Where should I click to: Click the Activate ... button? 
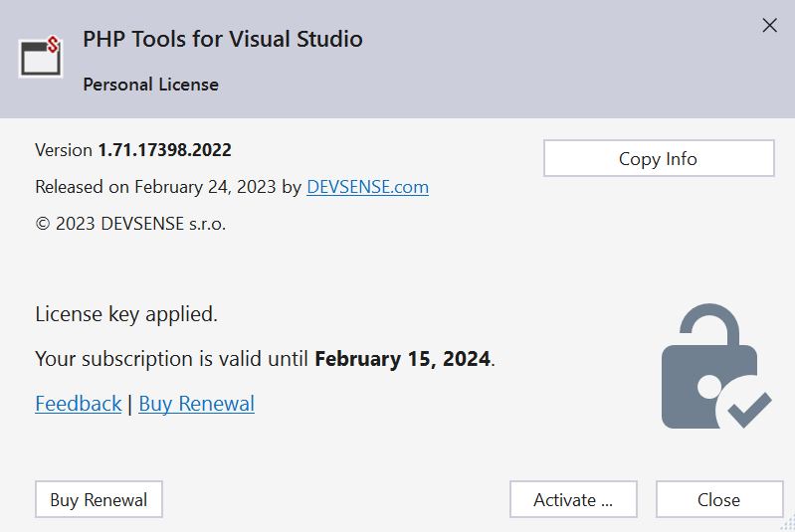[x=572, y=500]
